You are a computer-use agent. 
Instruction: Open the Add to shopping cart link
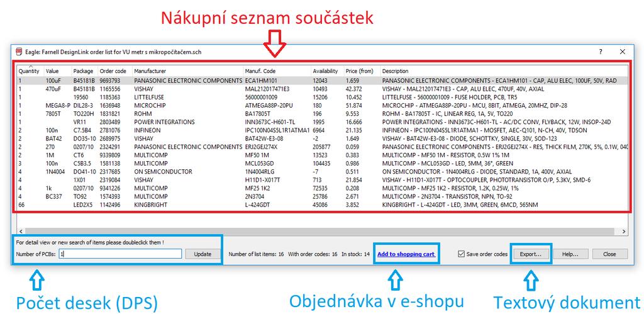406,254
